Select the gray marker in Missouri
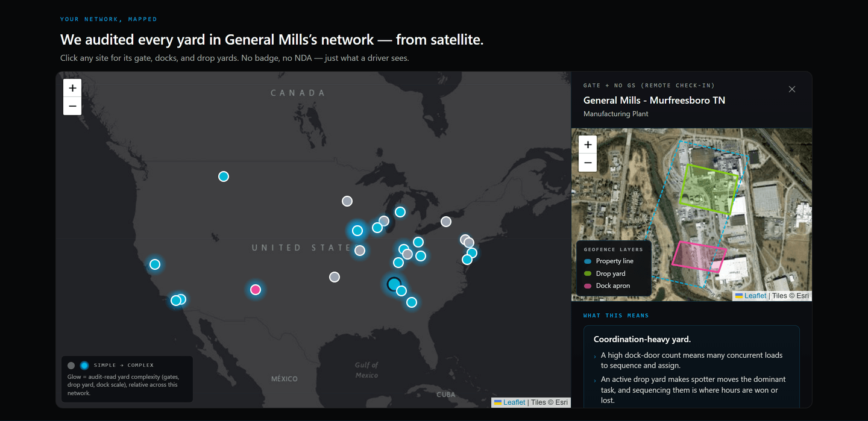Screen dimensions: 868x421 [360, 251]
